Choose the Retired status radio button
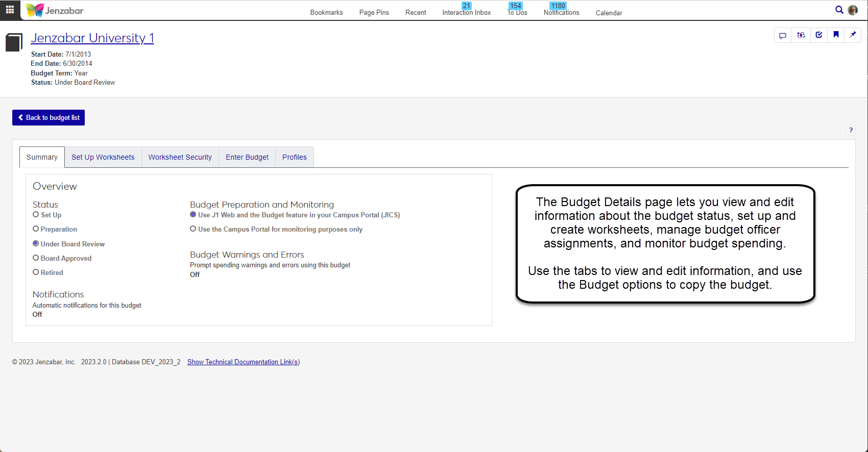Image resolution: width=868 pixels, height=452 pixels. point(36,272)
